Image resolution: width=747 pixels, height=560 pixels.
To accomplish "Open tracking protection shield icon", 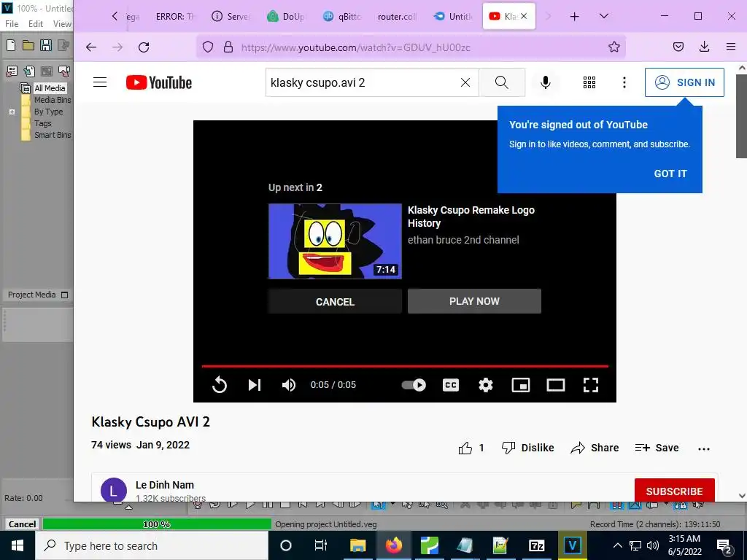I will [208, 47].
